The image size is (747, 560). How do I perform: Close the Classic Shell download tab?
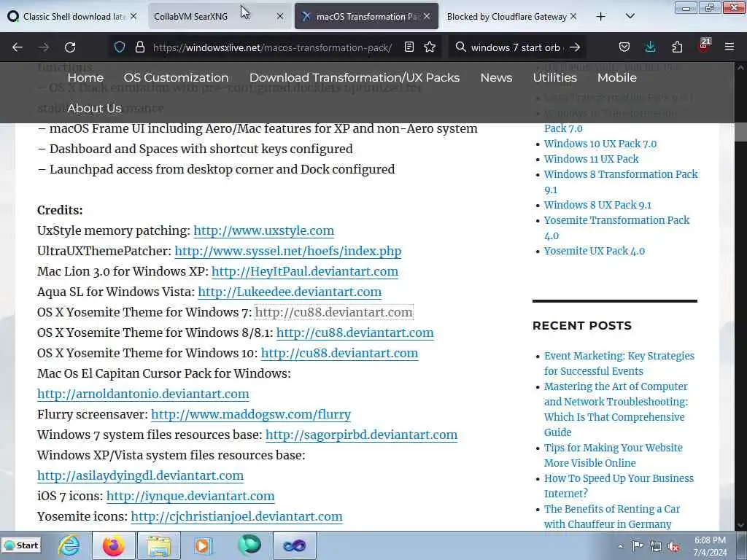[133, 16]
